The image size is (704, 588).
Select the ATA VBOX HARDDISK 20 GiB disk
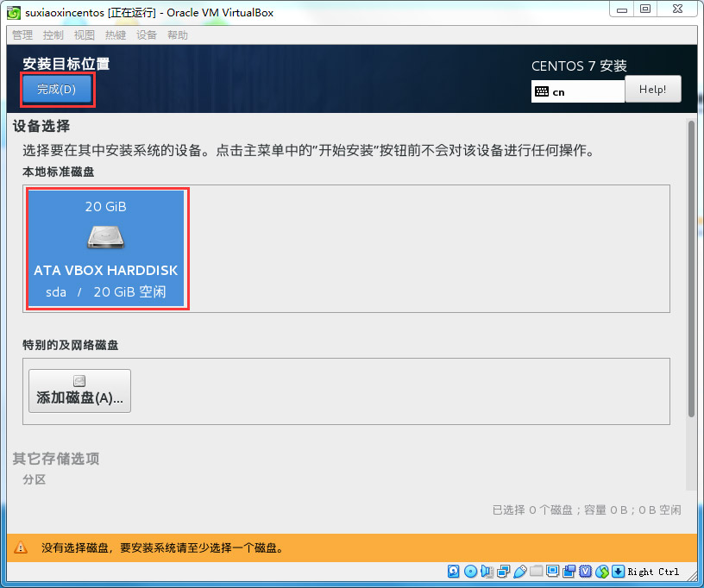[106, 248]
